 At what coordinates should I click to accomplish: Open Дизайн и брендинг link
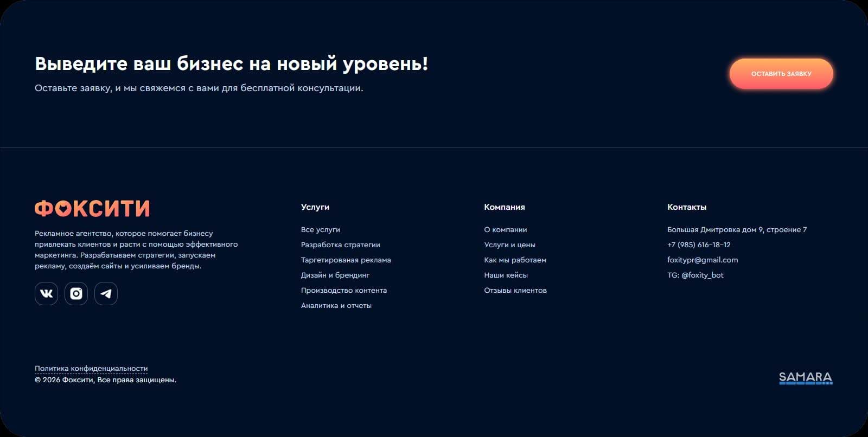[x=335, y=275]
